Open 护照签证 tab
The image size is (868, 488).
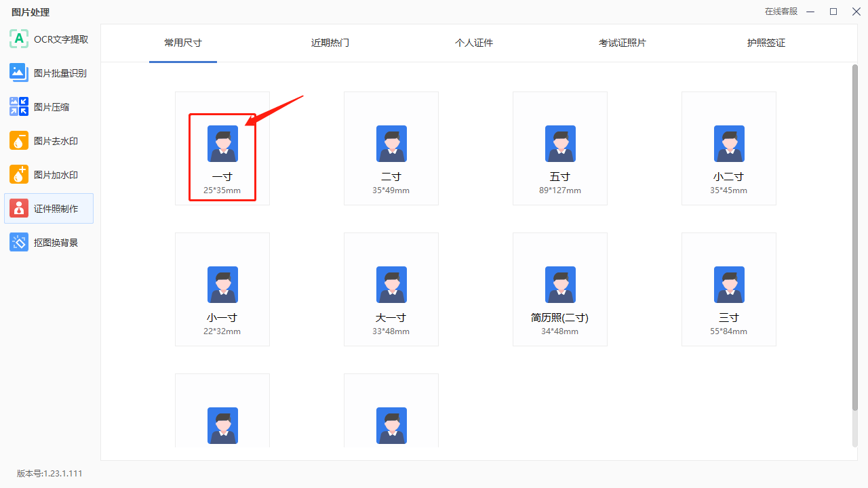(766, 43)
